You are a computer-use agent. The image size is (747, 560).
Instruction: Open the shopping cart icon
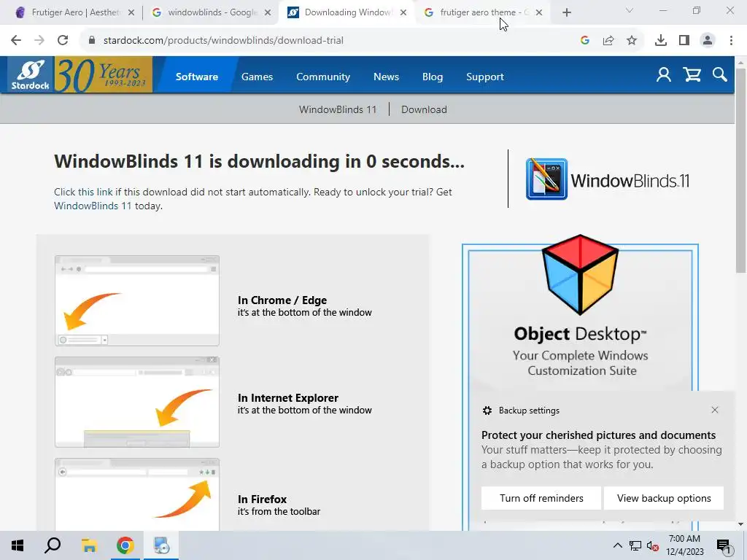tap(692, 75)
